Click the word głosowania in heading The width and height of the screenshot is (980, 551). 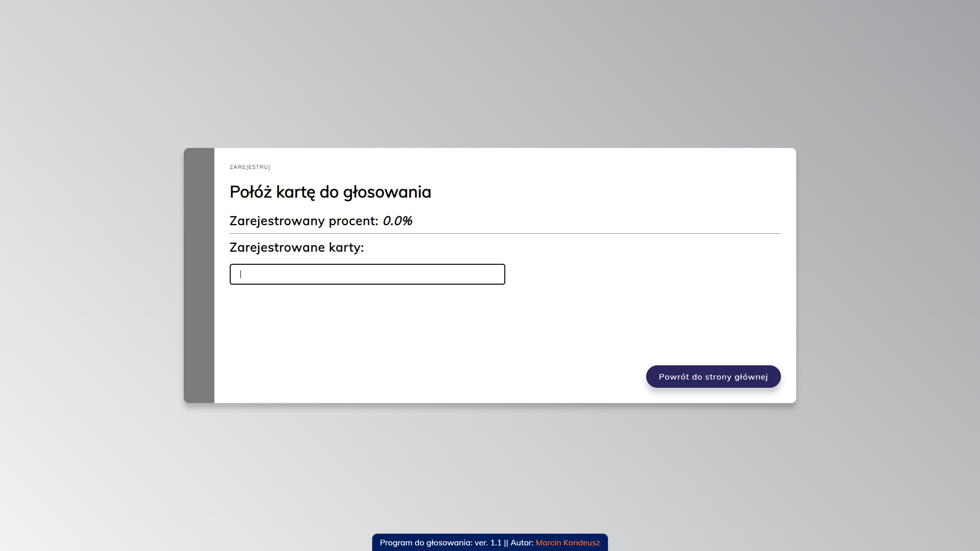[387, 192]
